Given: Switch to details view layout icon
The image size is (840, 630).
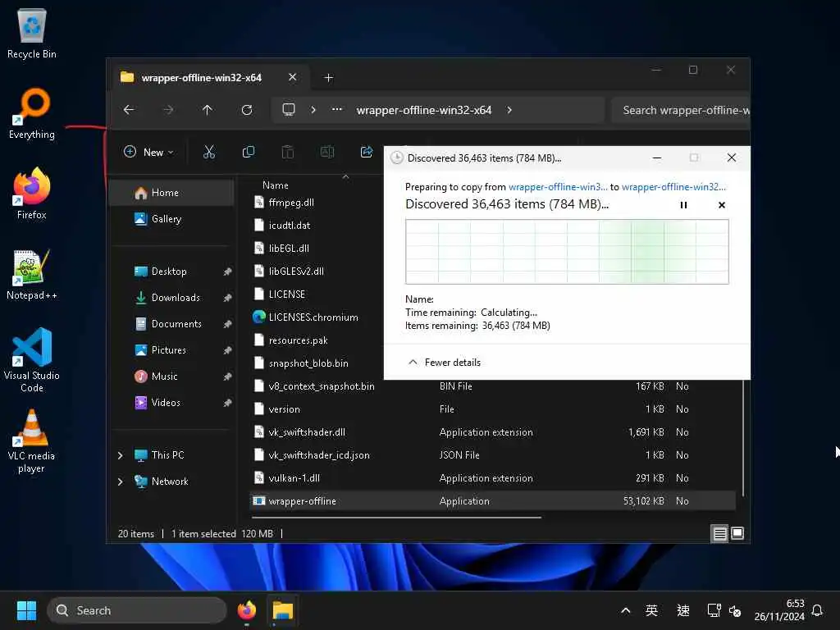Looking at the screenshot, I should click(x=720, y=533).
